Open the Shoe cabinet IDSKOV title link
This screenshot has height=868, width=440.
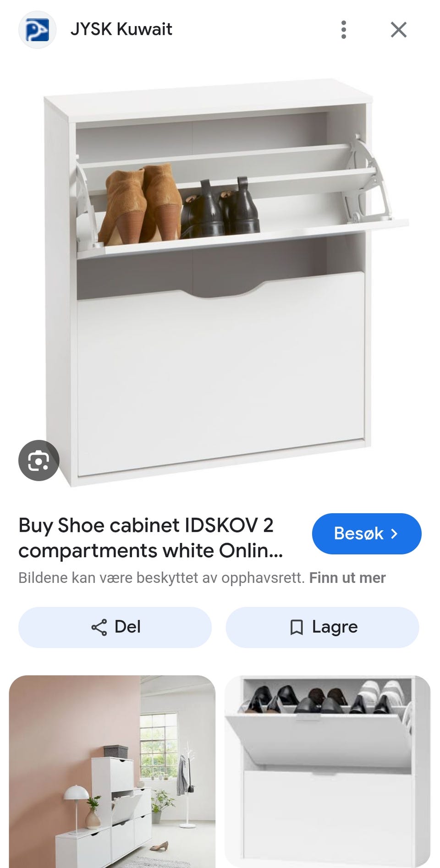(151, 538)
